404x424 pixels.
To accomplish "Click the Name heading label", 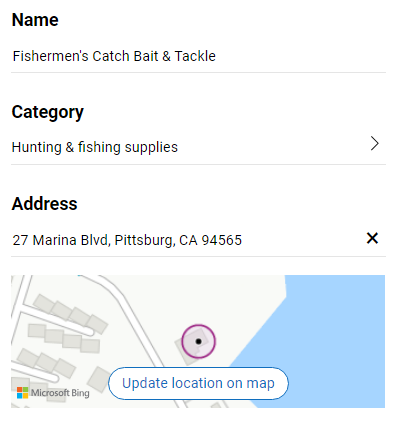I will tap(35, 20).
